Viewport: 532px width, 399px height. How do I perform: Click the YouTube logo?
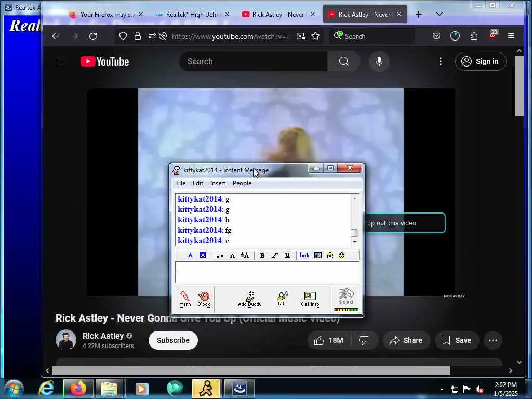point(105,61)
